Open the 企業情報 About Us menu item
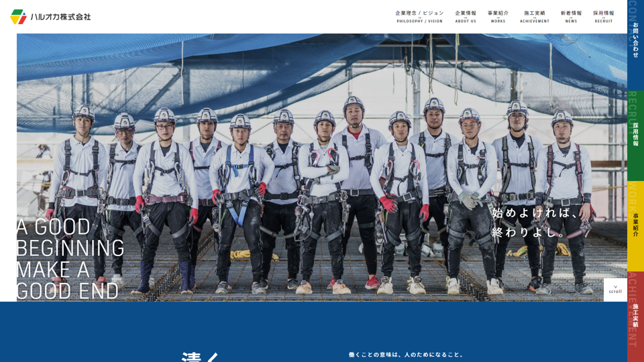 [466, 16]
